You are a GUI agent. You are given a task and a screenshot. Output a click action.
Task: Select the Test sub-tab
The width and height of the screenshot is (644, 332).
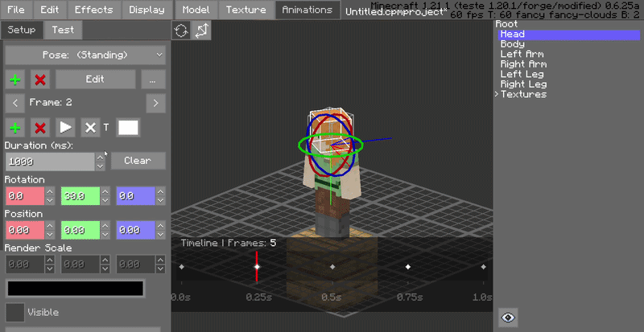pyautogui.click(x=63, y=30)
